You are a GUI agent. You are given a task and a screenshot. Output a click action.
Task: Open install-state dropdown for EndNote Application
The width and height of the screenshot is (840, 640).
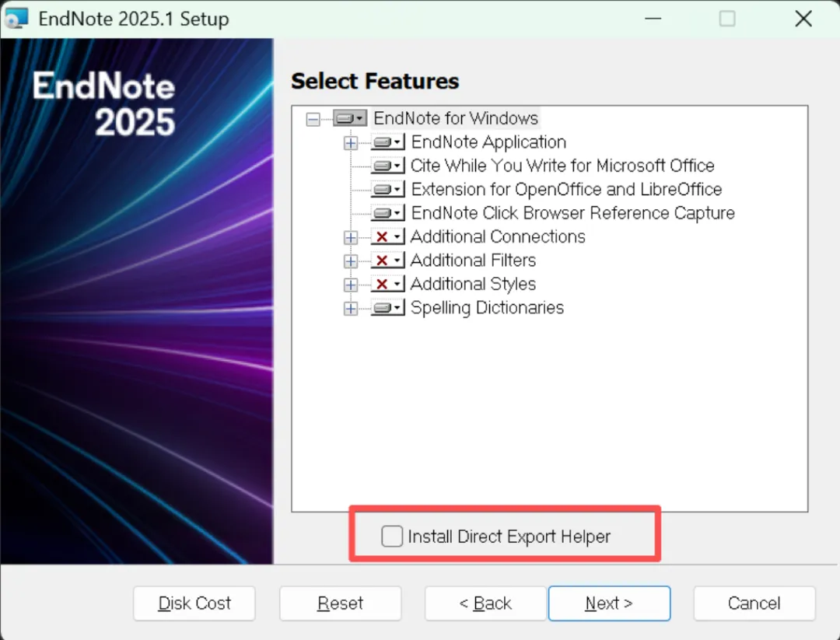(x=388, y=142)
